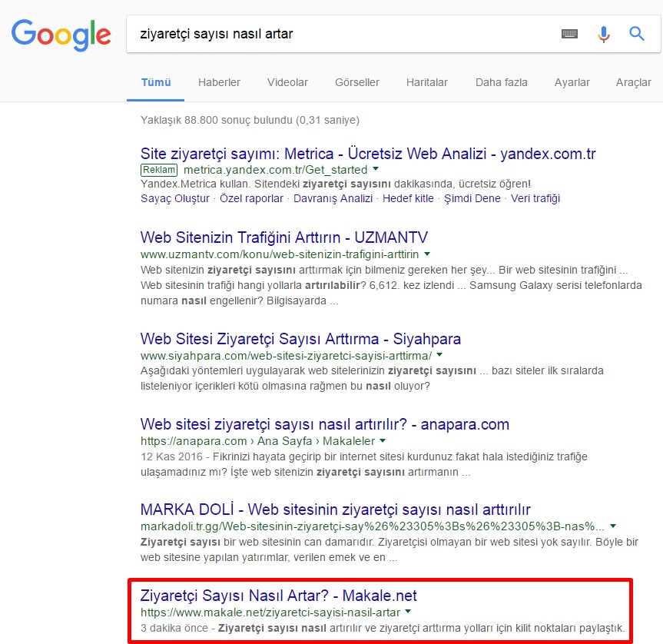Open the anapara.com result title
This screenshot has width=663, height=644.
click(x=325, y=424)
